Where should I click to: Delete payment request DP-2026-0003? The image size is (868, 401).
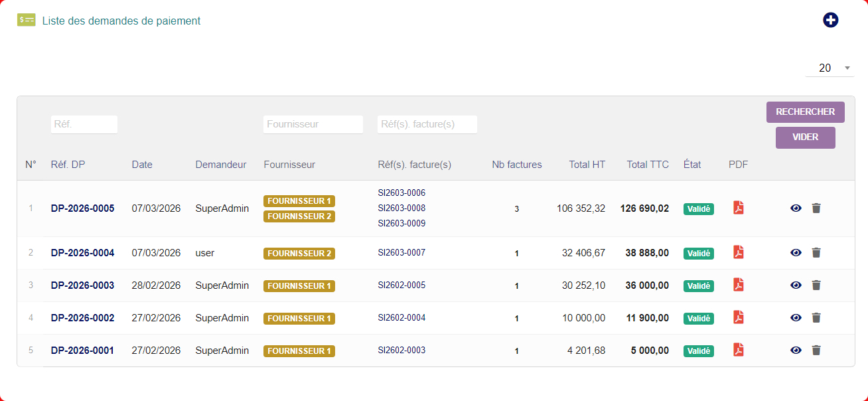pos(816,285)
